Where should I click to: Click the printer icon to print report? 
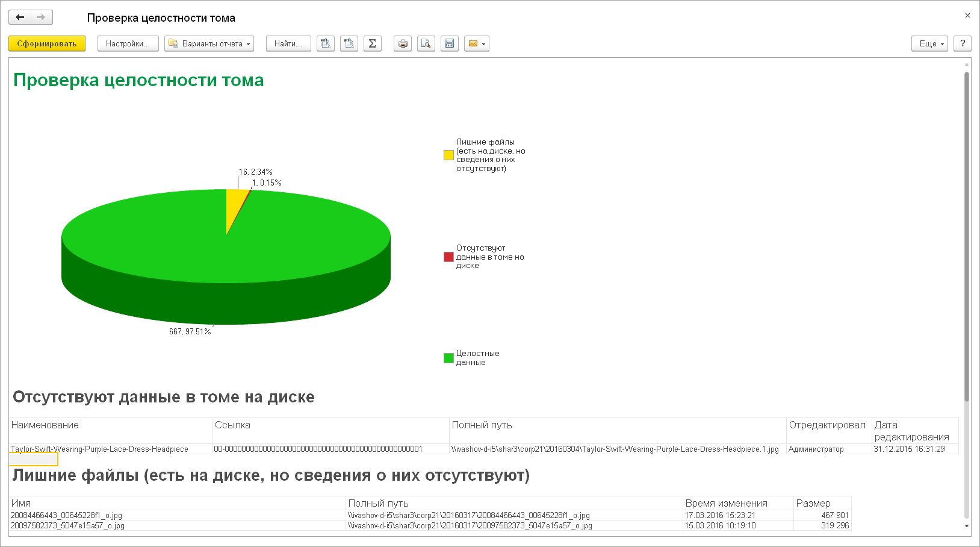(403, 43)
